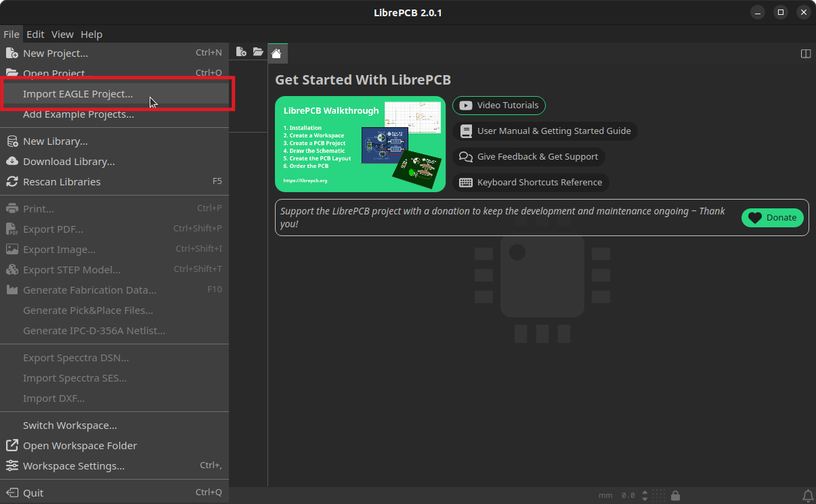Viewport: 816px width, 504px height.
Task: Click the heart icon on Donate button
Action: coord(755,218)
